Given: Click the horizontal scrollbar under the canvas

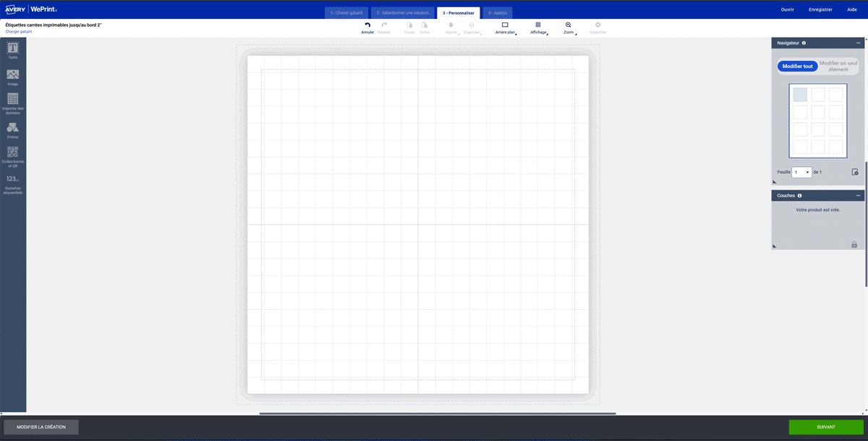Looking at the screenshot, I should pyautogui.click(x=438, y=413).
